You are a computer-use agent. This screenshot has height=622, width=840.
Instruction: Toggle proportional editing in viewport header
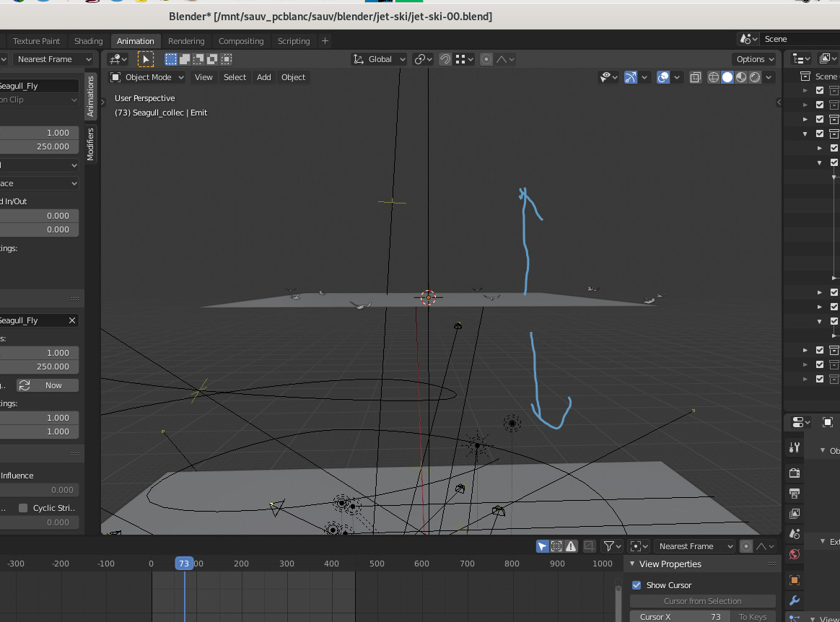coord(486,59)
